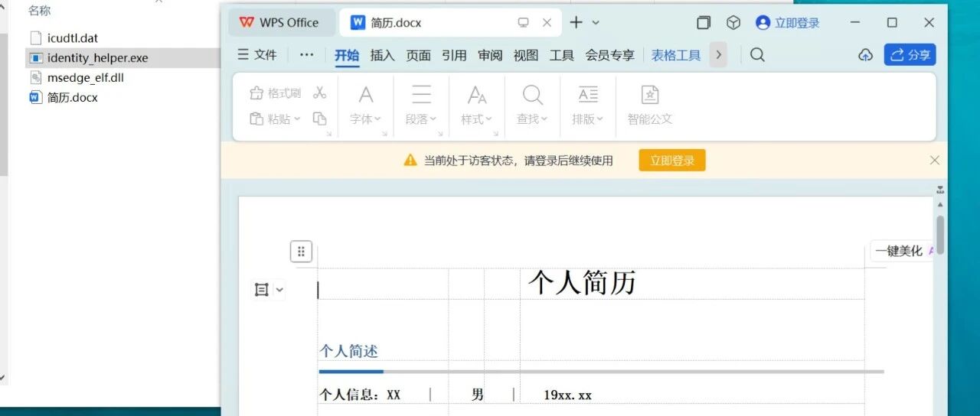Viewport: 980px width, 416px height.
Task: Switch to the 开始 ribbon tab
Action: click(x=347, y=55)
